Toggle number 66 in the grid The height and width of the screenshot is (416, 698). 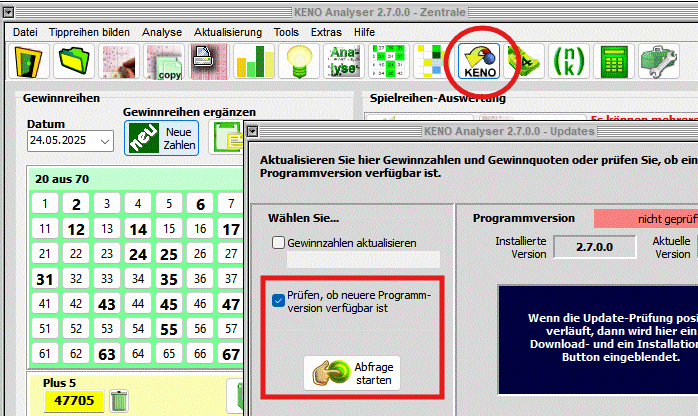coord(200,354)
